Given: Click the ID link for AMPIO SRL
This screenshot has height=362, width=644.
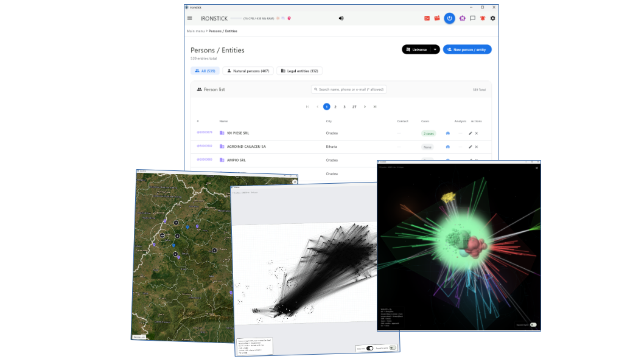Looking at the screenshot, I should (205, 159).
